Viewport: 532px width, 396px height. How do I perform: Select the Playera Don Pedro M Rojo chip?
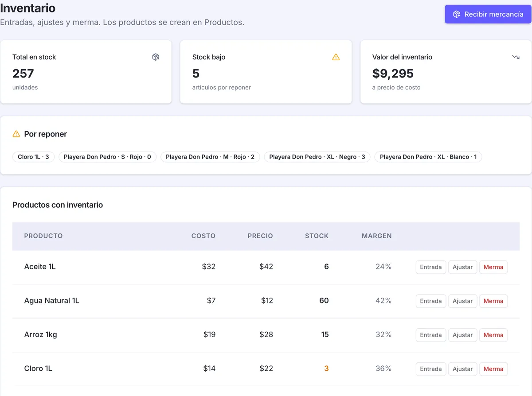tap(210, 157)
